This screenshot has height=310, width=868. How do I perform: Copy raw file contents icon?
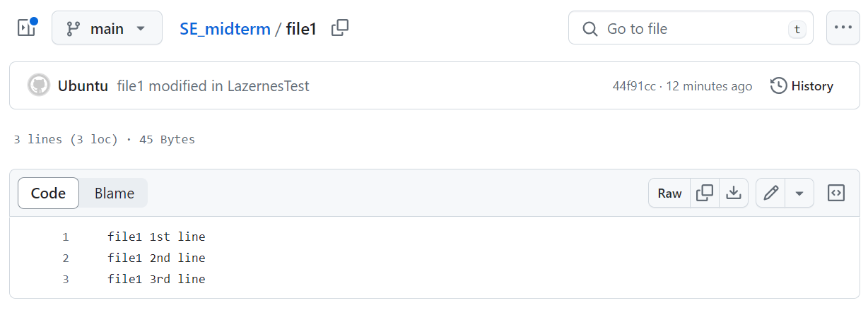click(705, 193)
